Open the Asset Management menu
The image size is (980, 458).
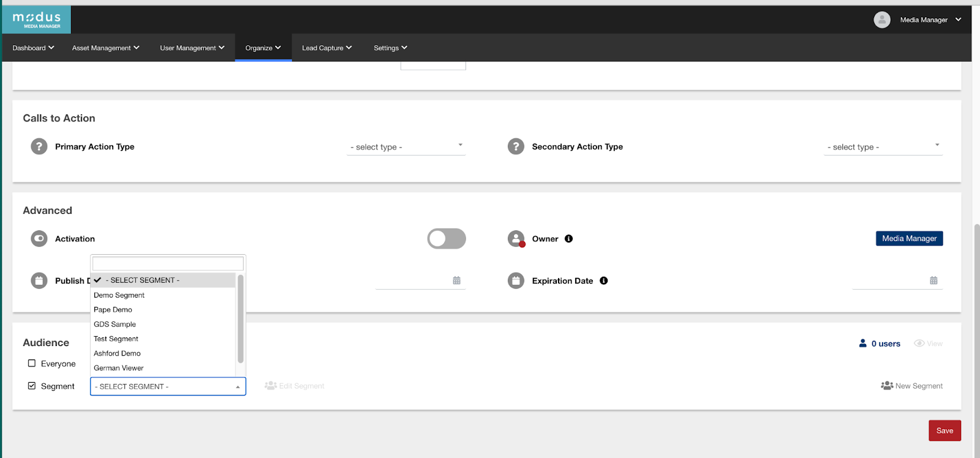click(x=105, y=48)
